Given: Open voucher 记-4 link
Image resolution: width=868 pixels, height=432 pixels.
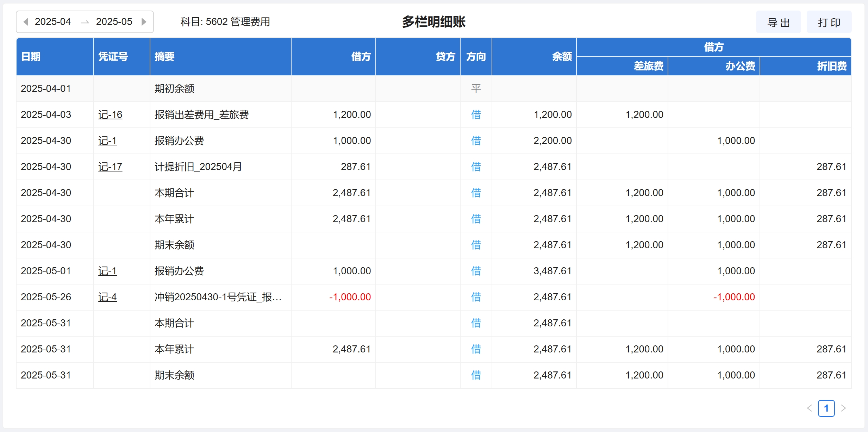Looking at the screenshot, I should coord(107,297).
